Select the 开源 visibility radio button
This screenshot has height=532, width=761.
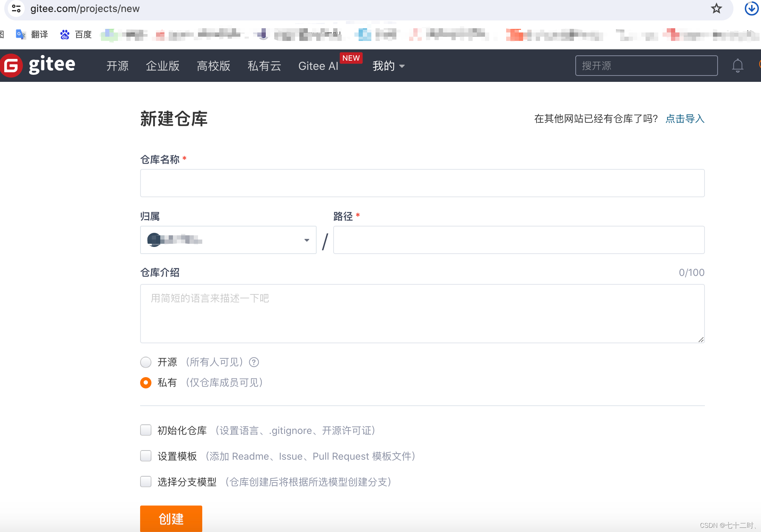pos(145,362)
